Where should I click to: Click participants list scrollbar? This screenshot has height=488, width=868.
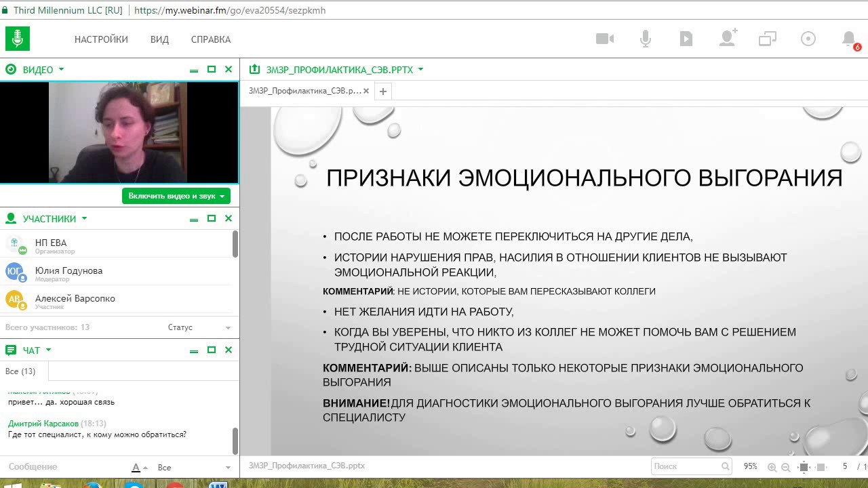(x=235, y=244)
